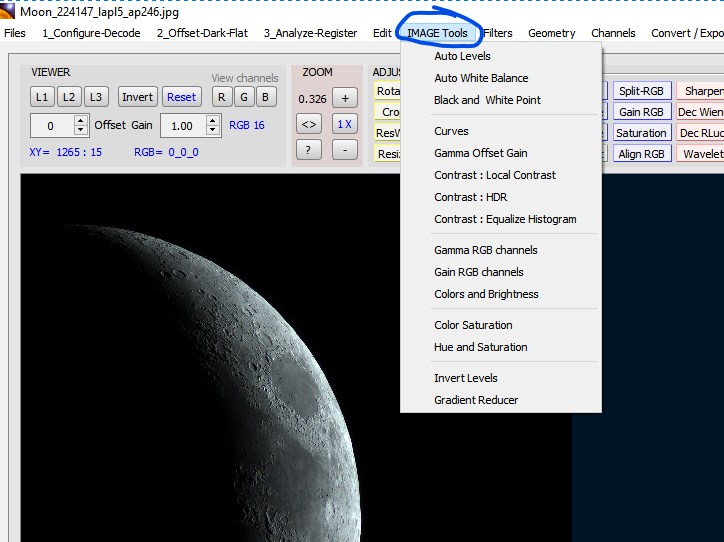
Task: Open the 1_Configure-Decode menu
Action: [91, 33]
